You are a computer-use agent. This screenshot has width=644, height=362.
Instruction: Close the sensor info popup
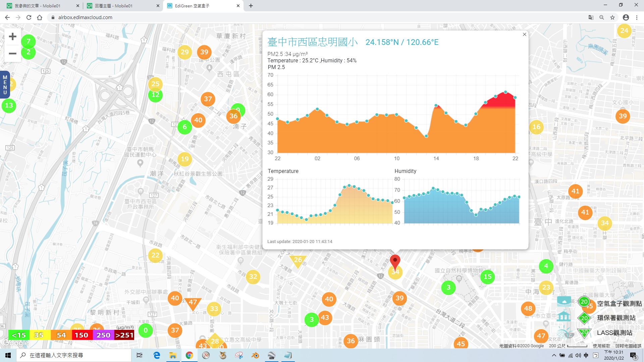click(x=525, y=35)
